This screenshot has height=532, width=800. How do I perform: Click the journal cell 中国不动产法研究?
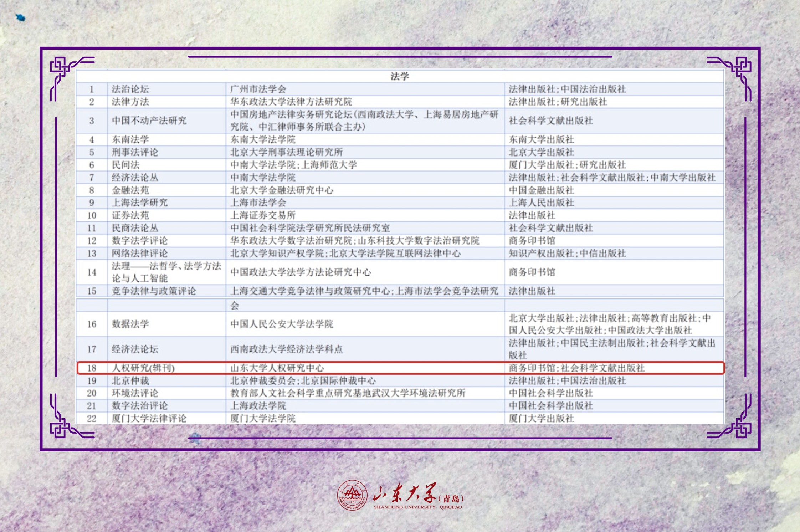pyautogui.click(x=149, y=121)
